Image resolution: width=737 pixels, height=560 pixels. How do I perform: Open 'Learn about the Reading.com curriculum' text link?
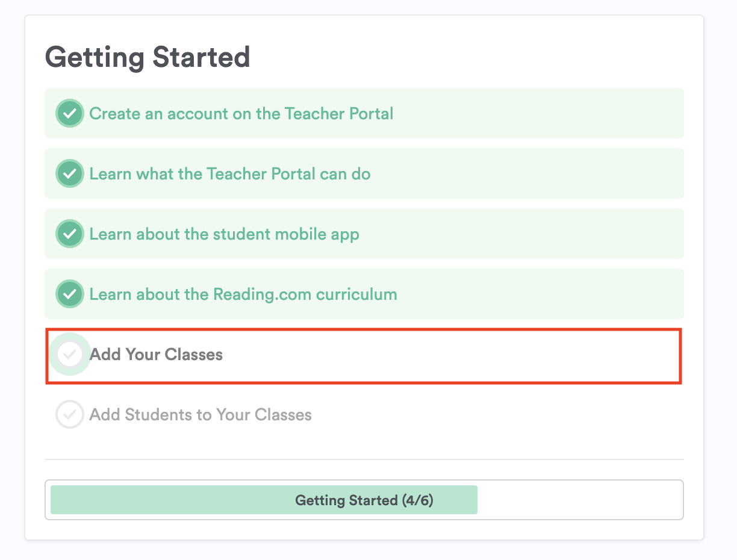click(243, 294)
